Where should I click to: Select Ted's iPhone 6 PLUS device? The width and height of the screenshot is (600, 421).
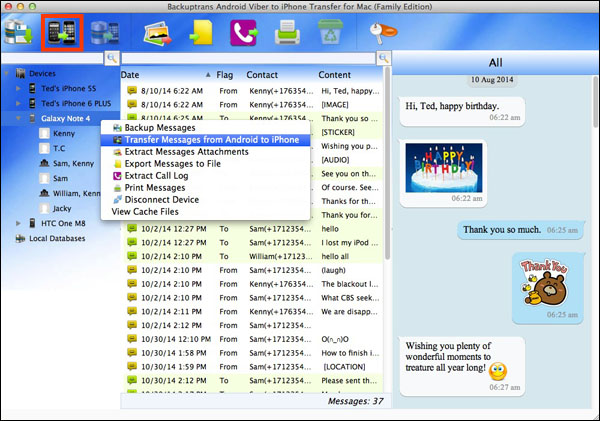pyautogui.click(x=76, y=103)
